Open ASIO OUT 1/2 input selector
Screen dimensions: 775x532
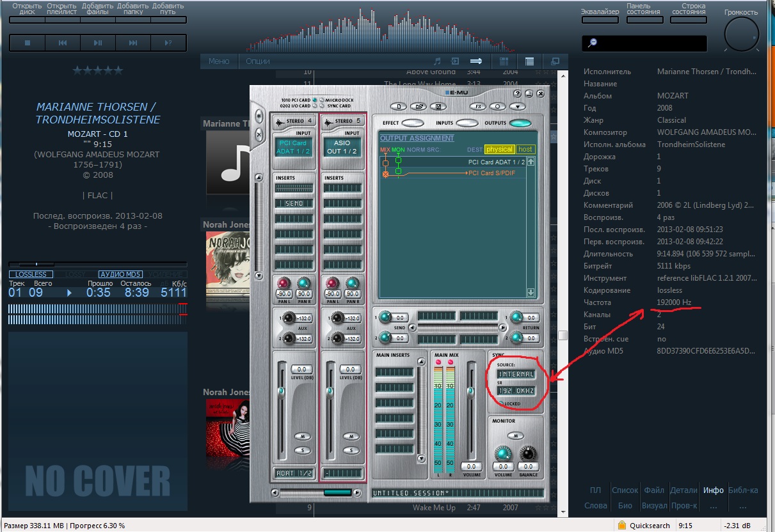click(x=343, y=147)
